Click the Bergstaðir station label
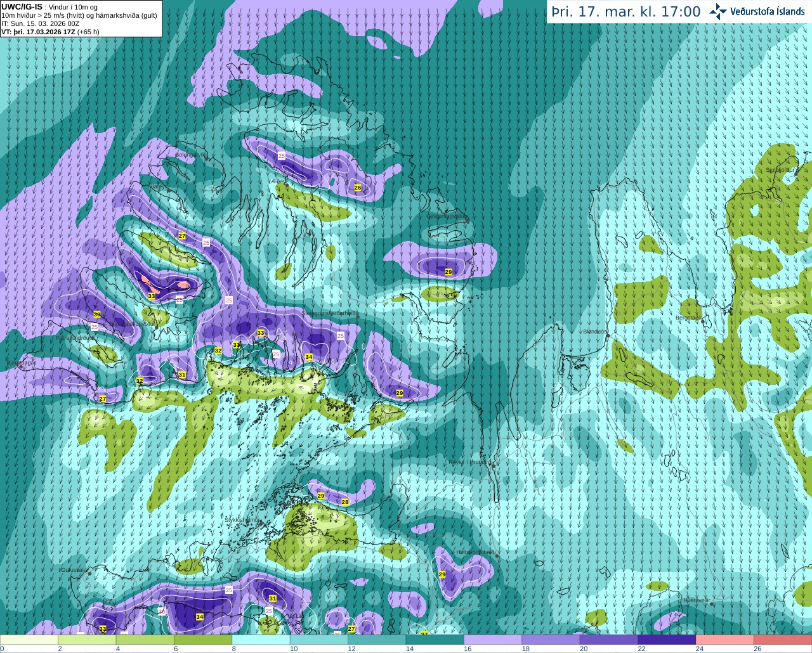 (688, 318)
